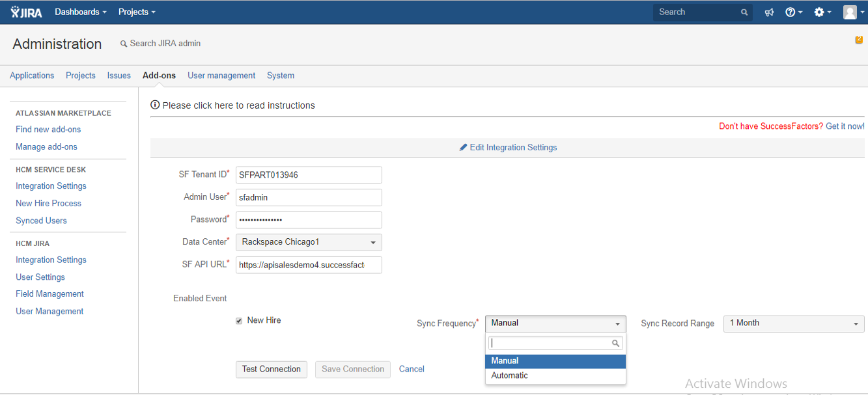Image resolution: width=868 pixels, height=395 pixels.
Task: Click the Admin User field
Action: [309, 197]
